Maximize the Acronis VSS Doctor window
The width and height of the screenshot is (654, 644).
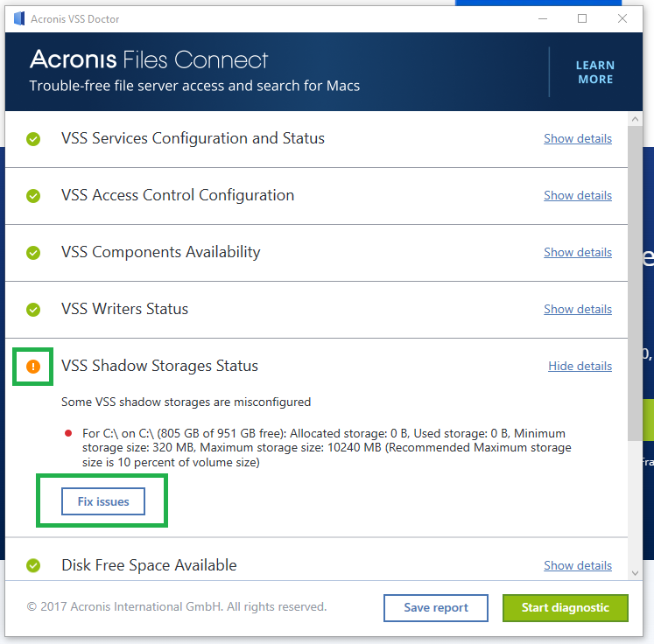point(582,18)
